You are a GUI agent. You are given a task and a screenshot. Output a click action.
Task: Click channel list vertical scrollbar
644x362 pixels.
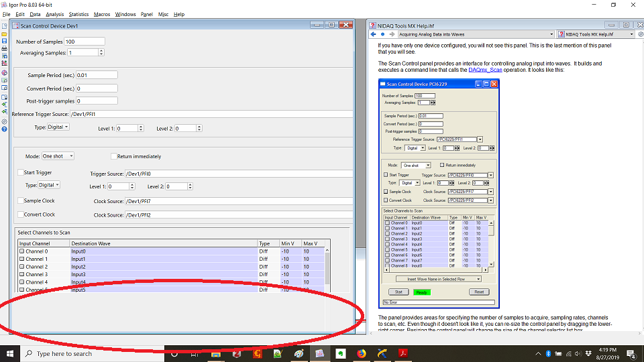[327, 269]
